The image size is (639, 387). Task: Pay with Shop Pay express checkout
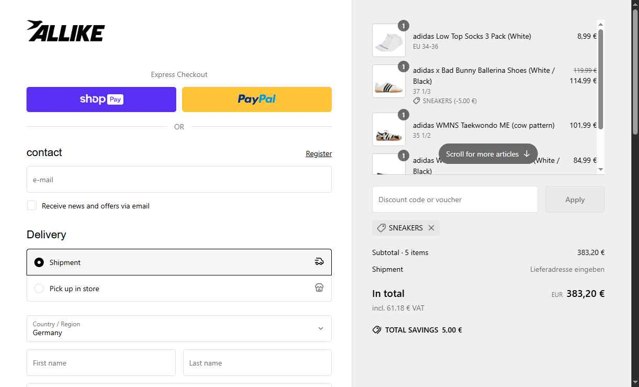click(x=101, y=99)
